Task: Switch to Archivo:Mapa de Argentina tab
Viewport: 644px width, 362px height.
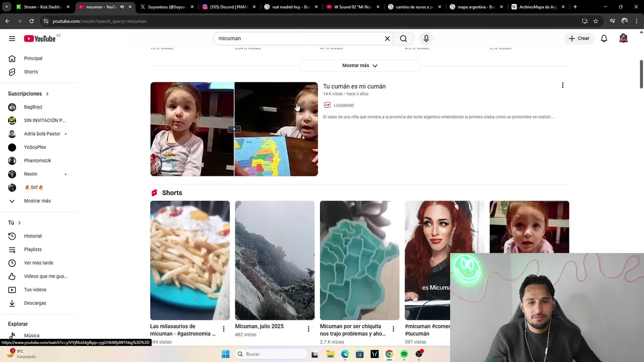Action: (x=537, y=7)
